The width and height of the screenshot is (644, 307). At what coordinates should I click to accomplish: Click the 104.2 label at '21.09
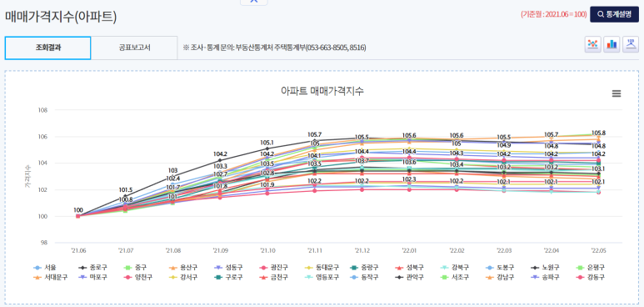220,153
